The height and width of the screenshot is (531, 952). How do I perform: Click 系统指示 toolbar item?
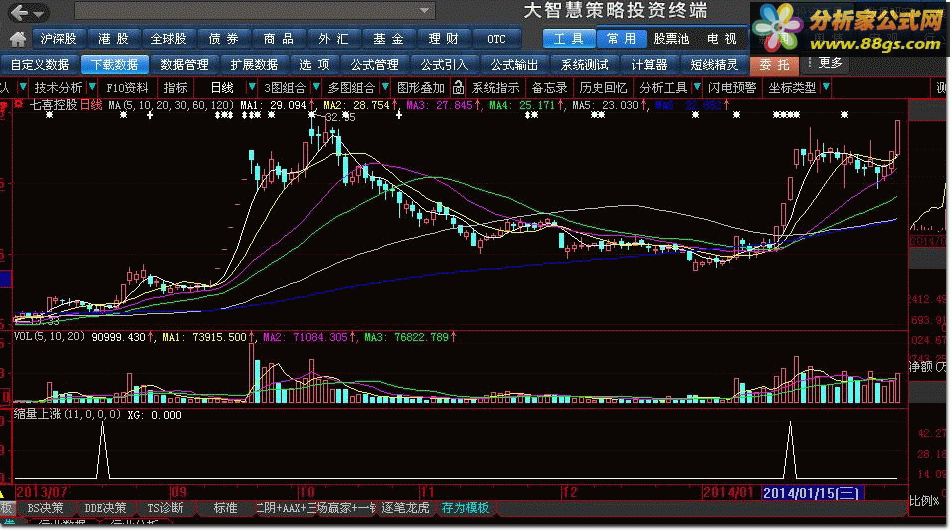tap(495, 88)
